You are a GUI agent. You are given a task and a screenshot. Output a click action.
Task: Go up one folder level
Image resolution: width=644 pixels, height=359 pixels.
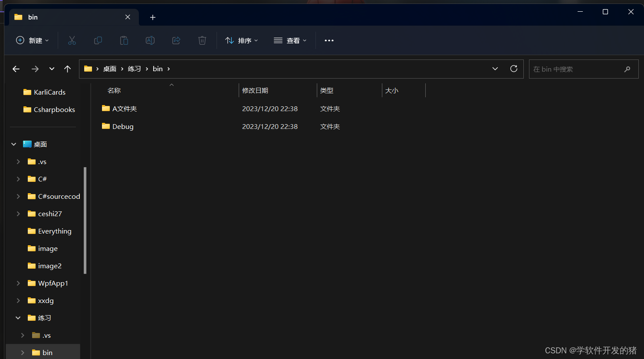(x=67, y=69)
